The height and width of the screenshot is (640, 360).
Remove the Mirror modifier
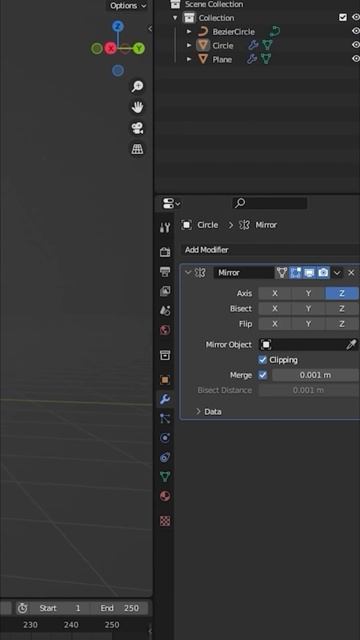coord(351,273)
